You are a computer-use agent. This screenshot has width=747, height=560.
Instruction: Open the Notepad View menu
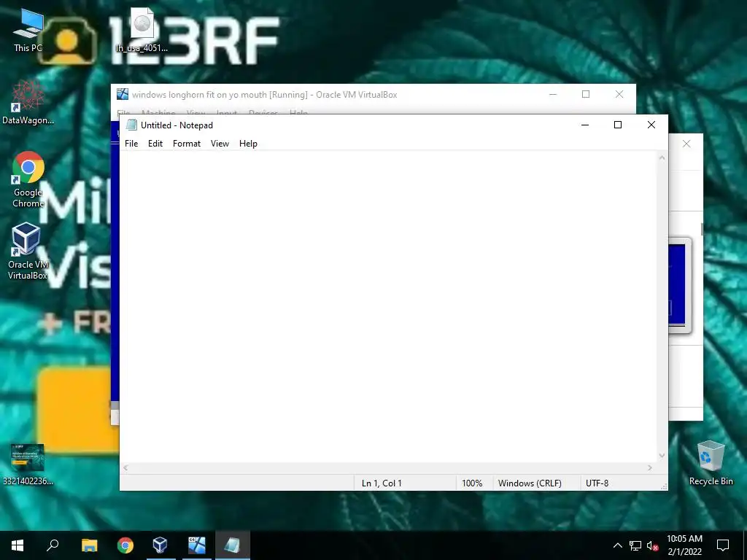pos(220,144)
